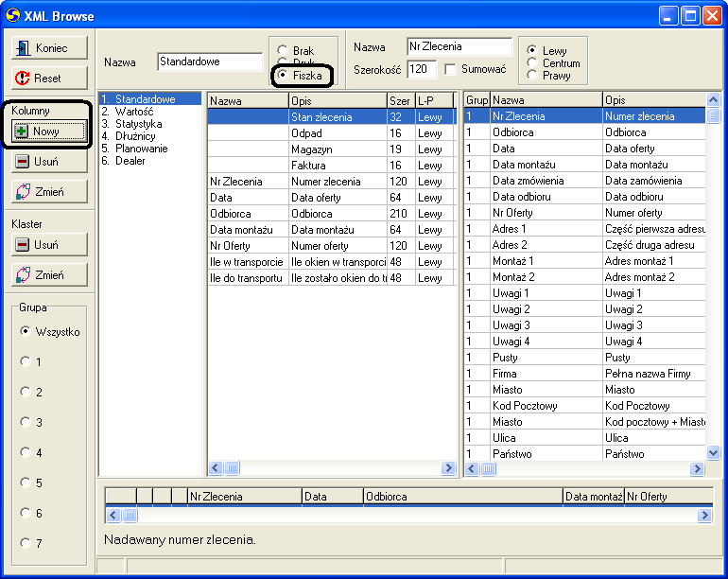
Task: Select Uwagi 3 in right table
Action: (584, 325)
